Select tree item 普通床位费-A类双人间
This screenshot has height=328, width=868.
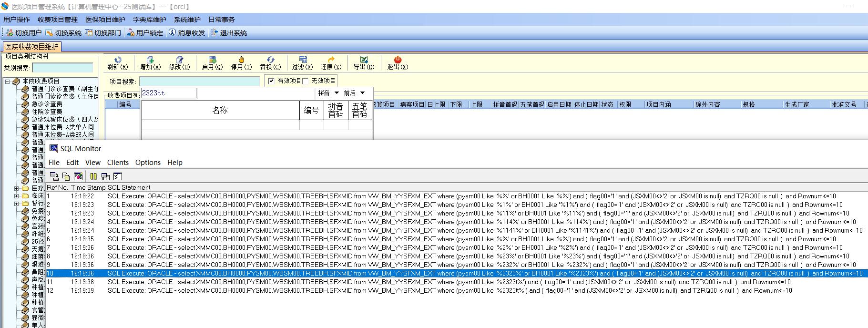[x=63, y=134]
